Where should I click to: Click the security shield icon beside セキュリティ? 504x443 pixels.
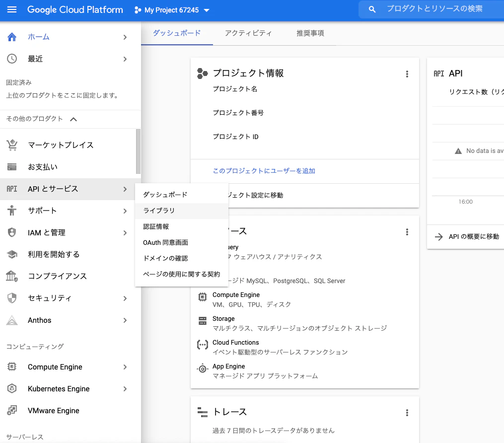tap(12, 298)
